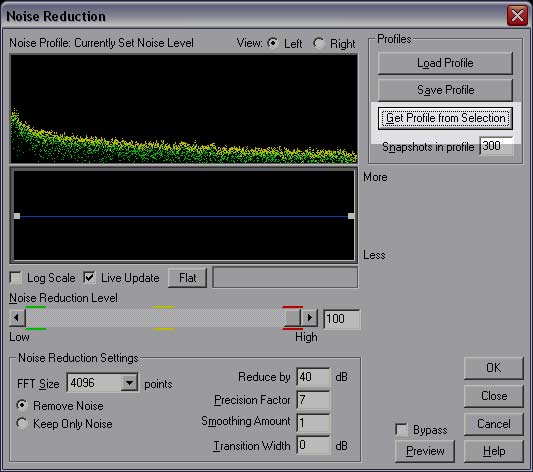Click the Noise Reduction Level slider thumb
533x472 pixels.
point(292,318)
